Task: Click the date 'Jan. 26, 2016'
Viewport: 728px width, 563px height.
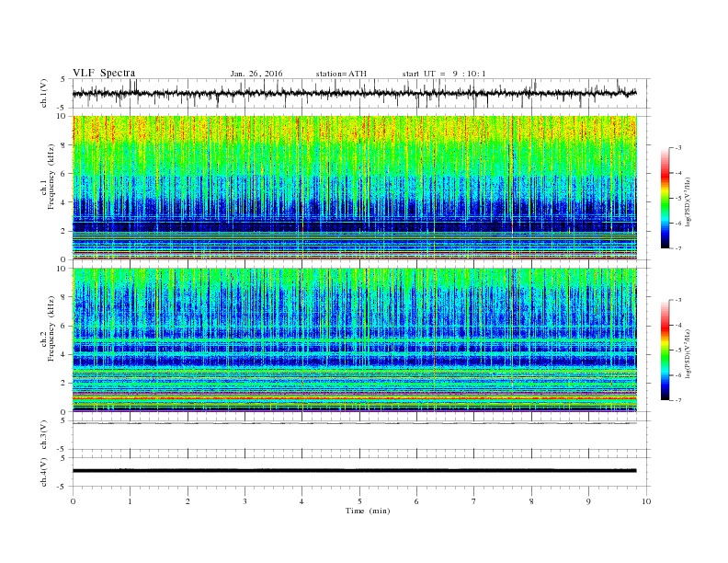Action: [256, 74]
